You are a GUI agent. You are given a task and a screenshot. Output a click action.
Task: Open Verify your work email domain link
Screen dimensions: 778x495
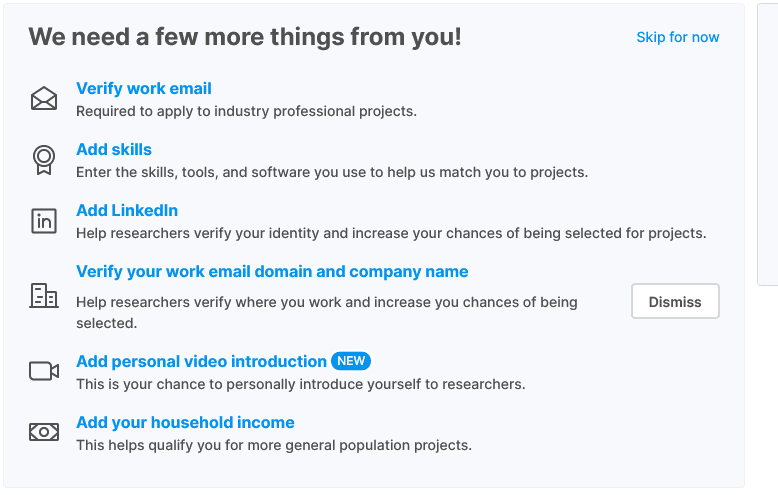click(272, 272)
